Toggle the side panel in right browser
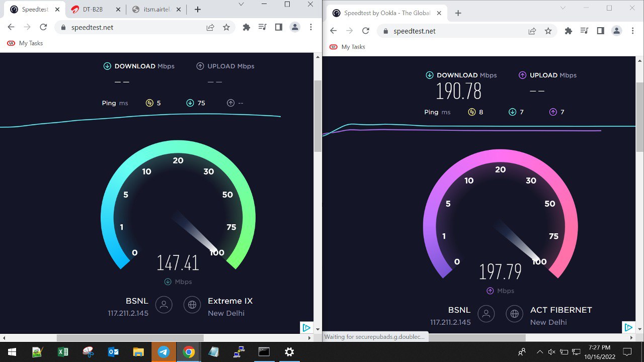The width and height of the screenshot is (644, 362). click(600, 31)
